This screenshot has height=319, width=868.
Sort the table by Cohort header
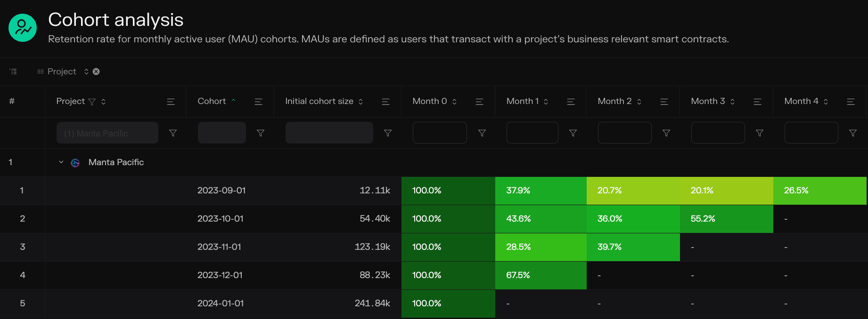click(212, 101)
